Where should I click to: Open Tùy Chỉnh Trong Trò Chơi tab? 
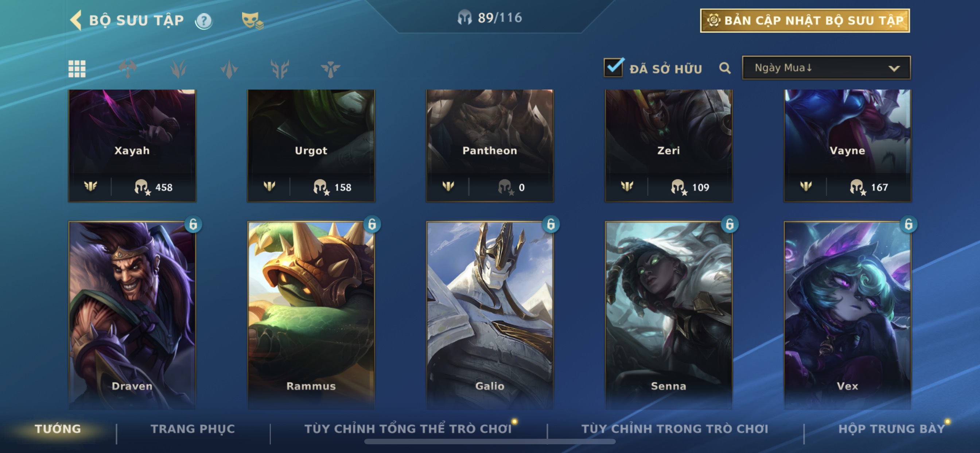[x=675, y=429]
